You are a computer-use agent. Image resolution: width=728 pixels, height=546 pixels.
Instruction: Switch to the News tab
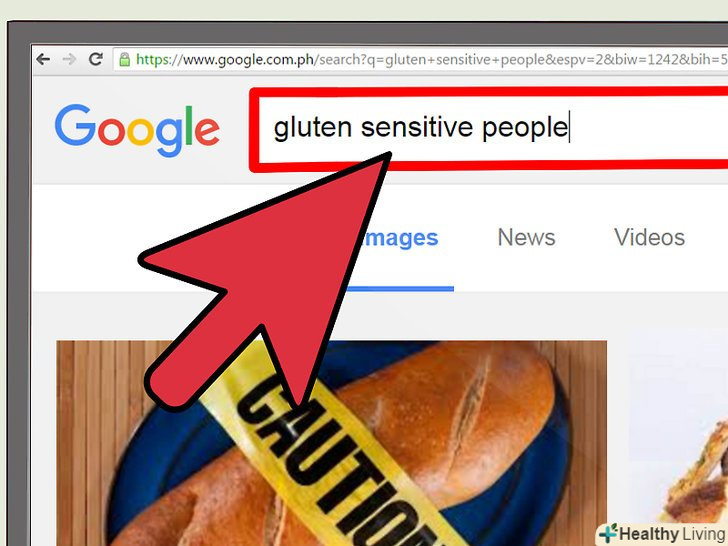[526, 237]
